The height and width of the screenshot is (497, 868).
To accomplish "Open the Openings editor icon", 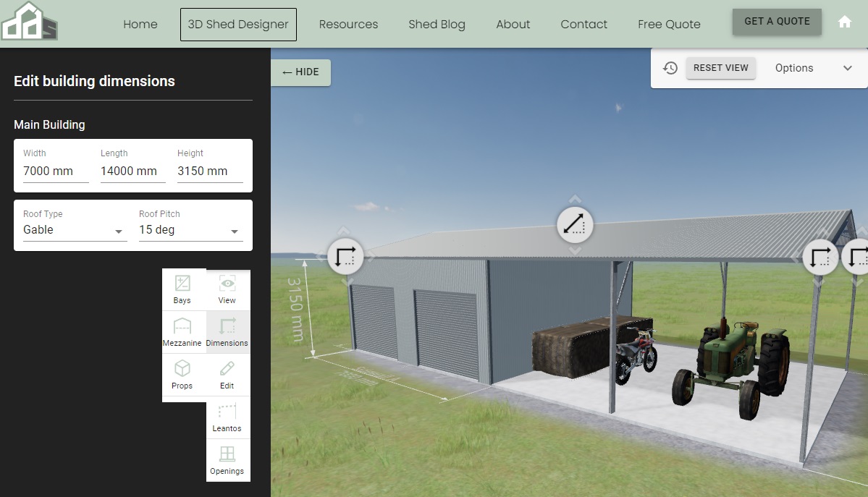I will click(x=227, y=460).
